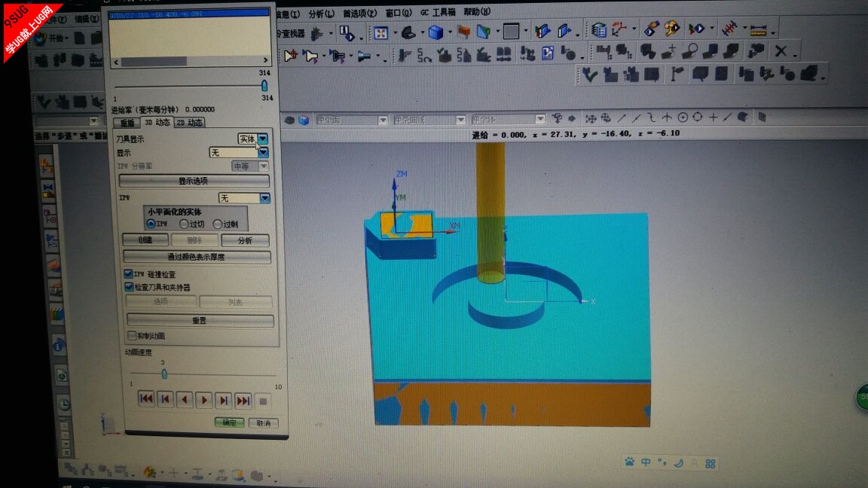Click the dark square background icon
Viewport: 868px width, 488px height.
511,32
